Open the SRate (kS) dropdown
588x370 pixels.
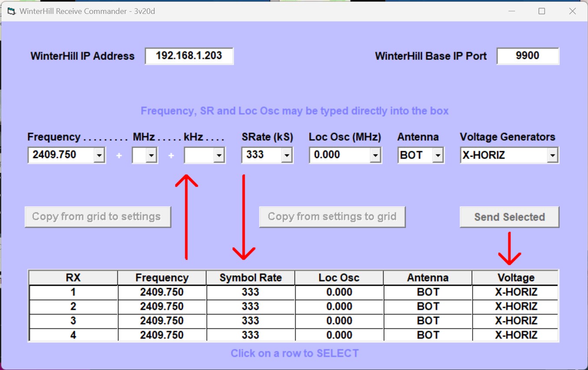(287, 155)
